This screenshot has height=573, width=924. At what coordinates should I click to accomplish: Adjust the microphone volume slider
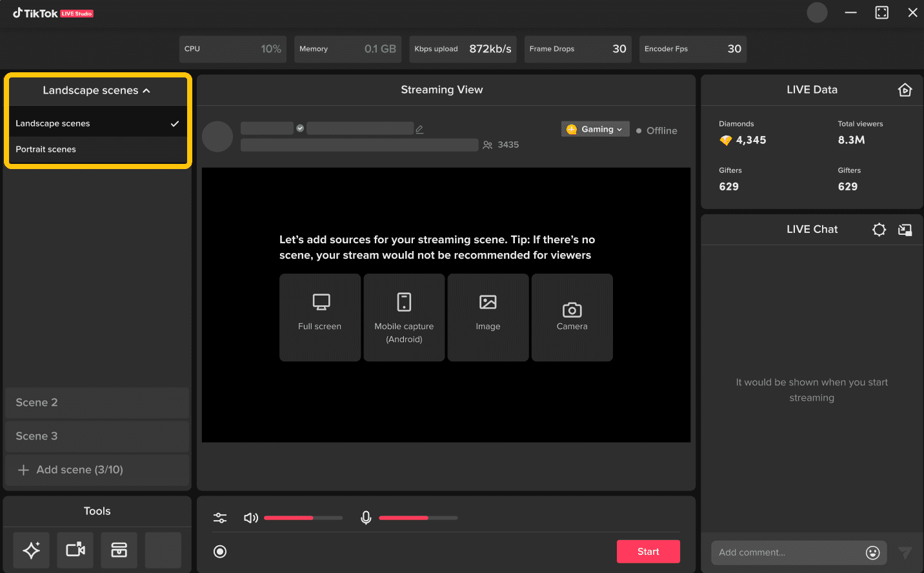pyautogui.click(x=418, y=518)
